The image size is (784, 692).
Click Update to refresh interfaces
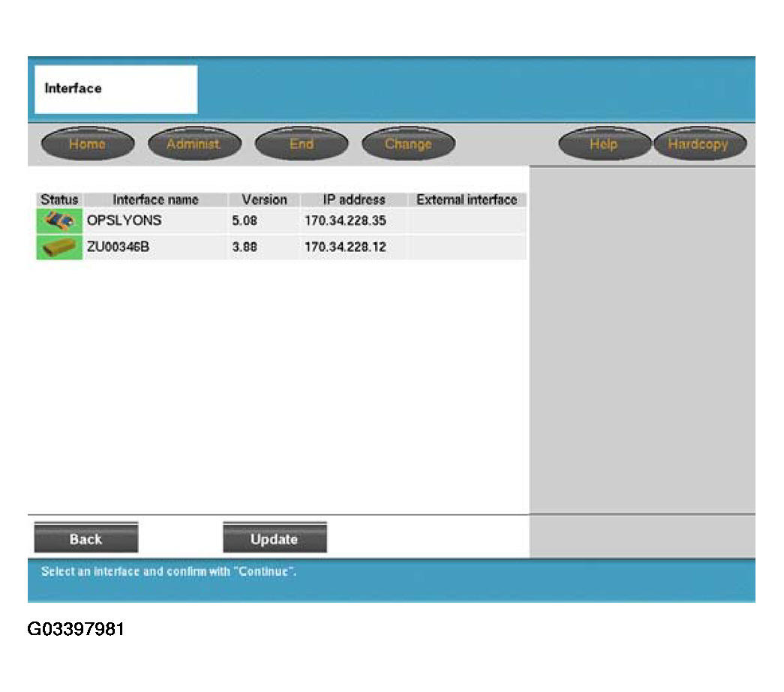(275, 539)
